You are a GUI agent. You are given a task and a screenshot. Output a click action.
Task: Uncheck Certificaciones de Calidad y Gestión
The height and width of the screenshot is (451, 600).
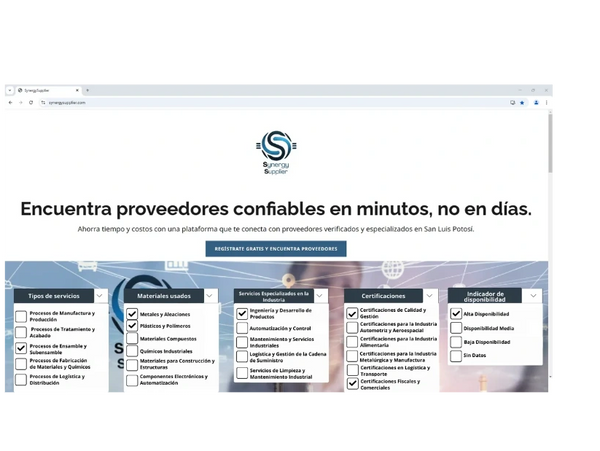(352, 313)
